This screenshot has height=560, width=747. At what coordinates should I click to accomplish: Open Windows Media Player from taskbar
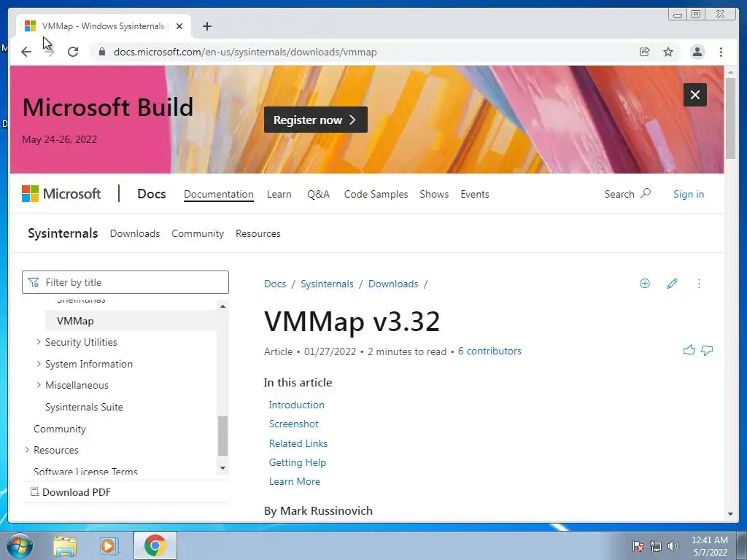109,545
